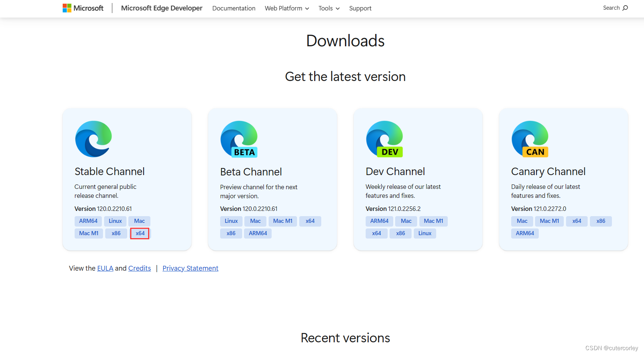Download Beta Channel x64 driver
This screenshot has height=355, width=644.
click(x=310, y=221)
